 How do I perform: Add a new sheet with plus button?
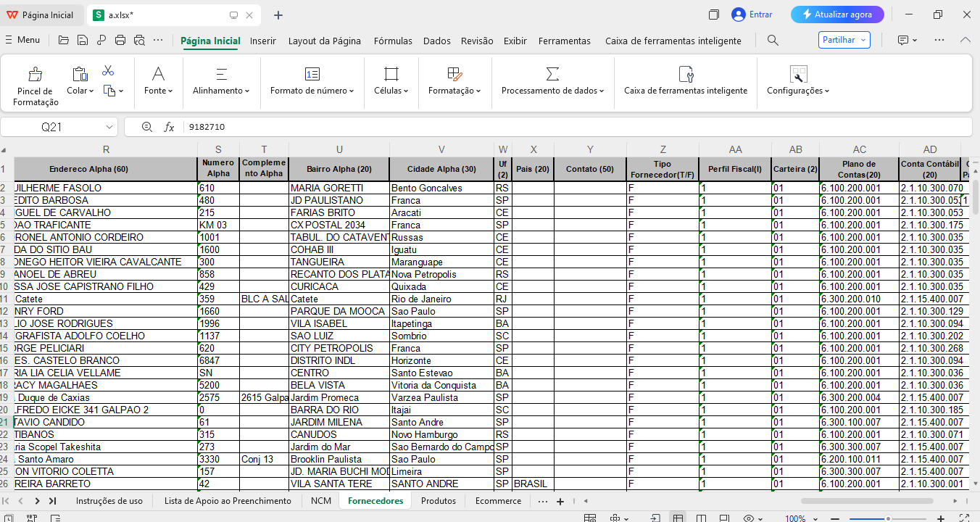(560, 502)
